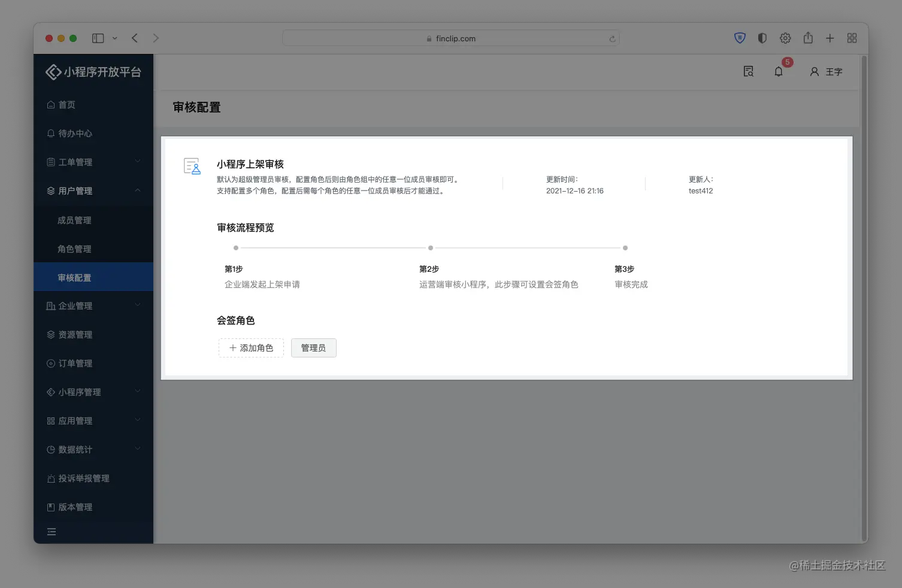Click the 小程序开放平台 logo icon
Screen dimensions: 902x588
[53, 72]
